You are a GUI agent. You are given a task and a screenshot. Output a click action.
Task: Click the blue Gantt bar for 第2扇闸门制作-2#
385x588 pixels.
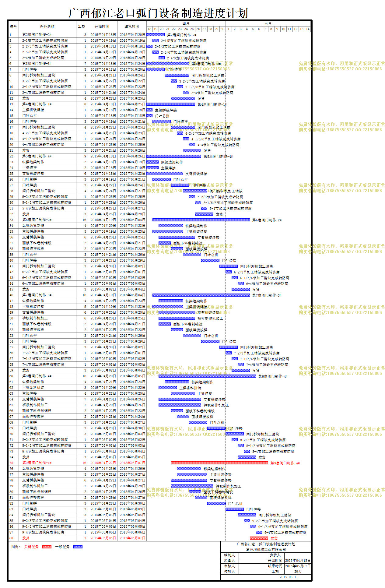point(156,35)
